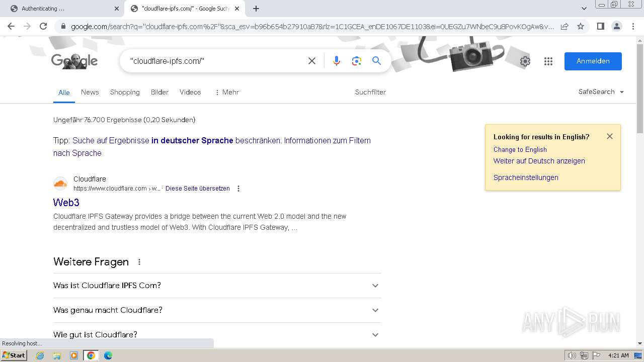Share this page from the address bar
This screenshot has height=362, width=644.
565,26
